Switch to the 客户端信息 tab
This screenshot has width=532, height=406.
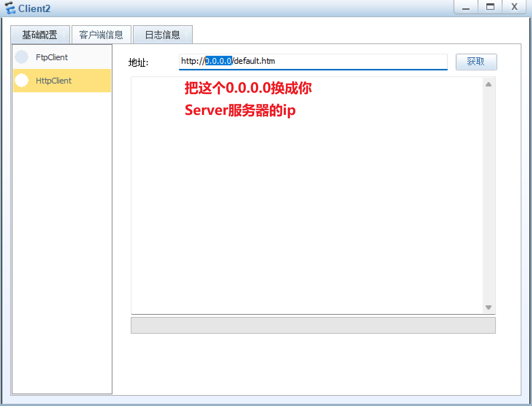(101, 35)
